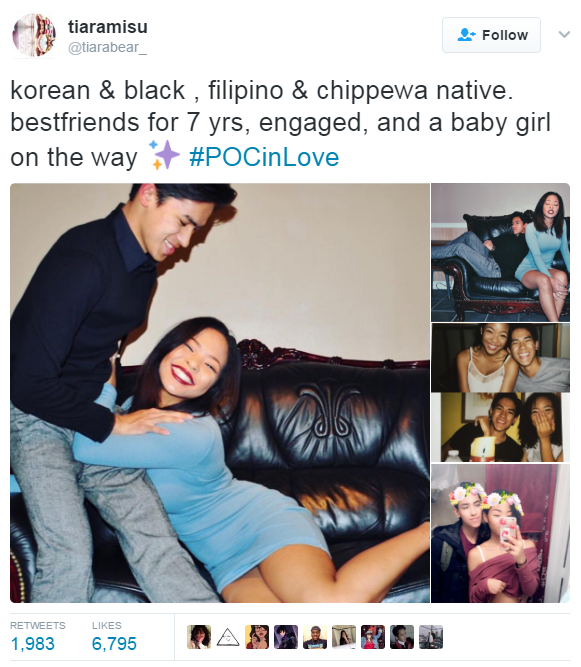Click the cartoon glasses liker avatar
This screenshot has width=581, height=667.
(x=257, y=637)
